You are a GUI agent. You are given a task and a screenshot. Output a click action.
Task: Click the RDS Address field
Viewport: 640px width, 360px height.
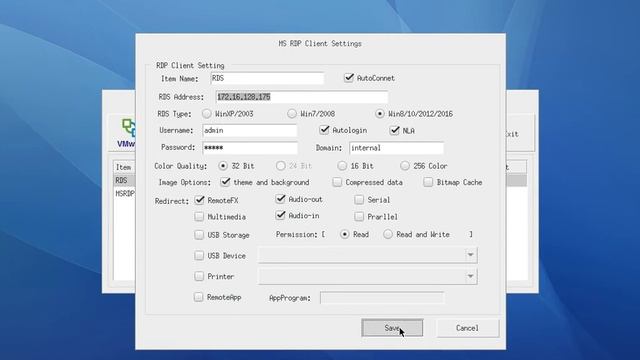click(x=302, y=97)
